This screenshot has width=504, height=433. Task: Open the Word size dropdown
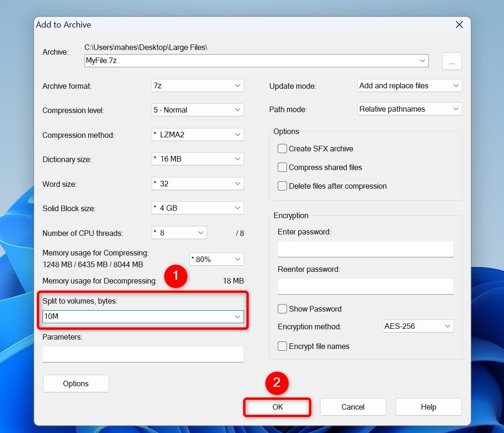198,184
